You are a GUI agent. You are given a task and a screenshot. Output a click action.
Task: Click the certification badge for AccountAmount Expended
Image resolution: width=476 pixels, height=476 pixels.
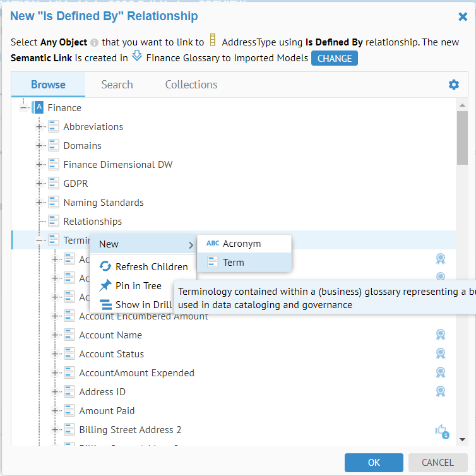click(x=441, y=372)
